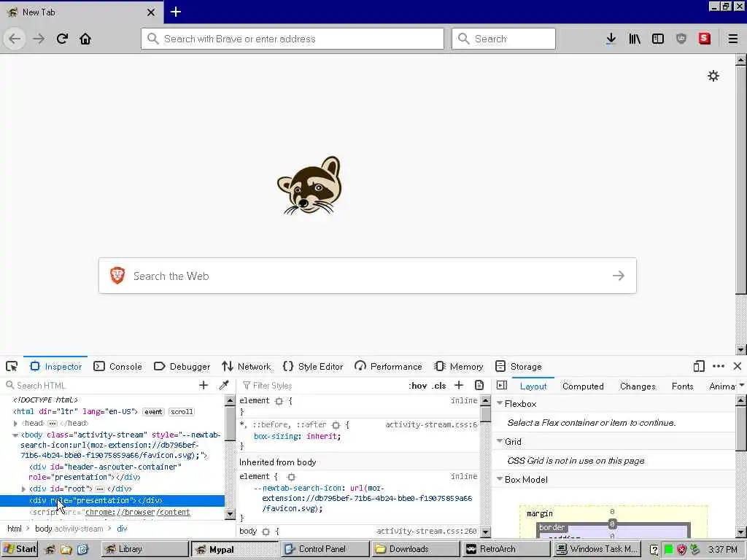
Task: Add a new CSS rule
Action: (x=459, y=385)
